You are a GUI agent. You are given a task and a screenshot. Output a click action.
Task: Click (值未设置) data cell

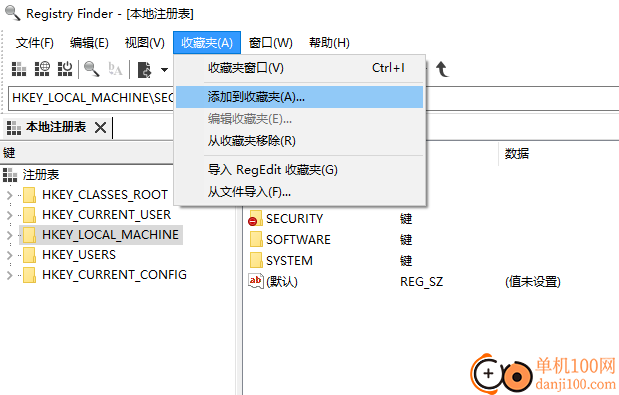(x=533, y=282)
